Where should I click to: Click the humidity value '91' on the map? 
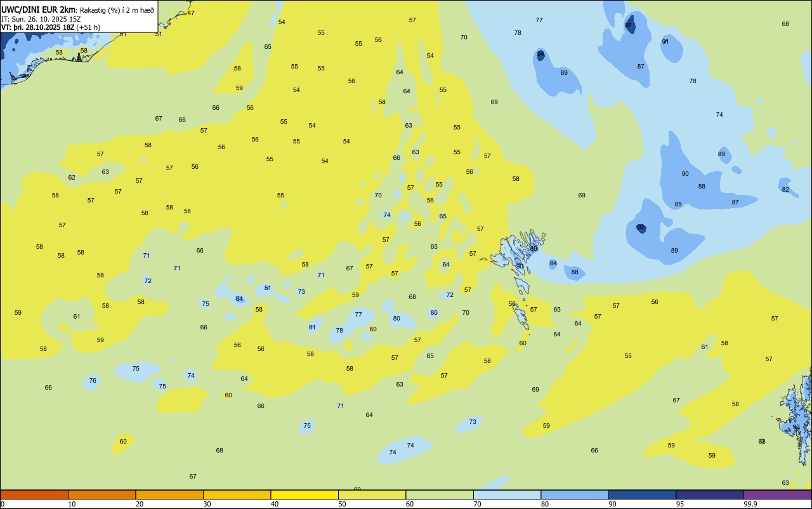(665, 42)
